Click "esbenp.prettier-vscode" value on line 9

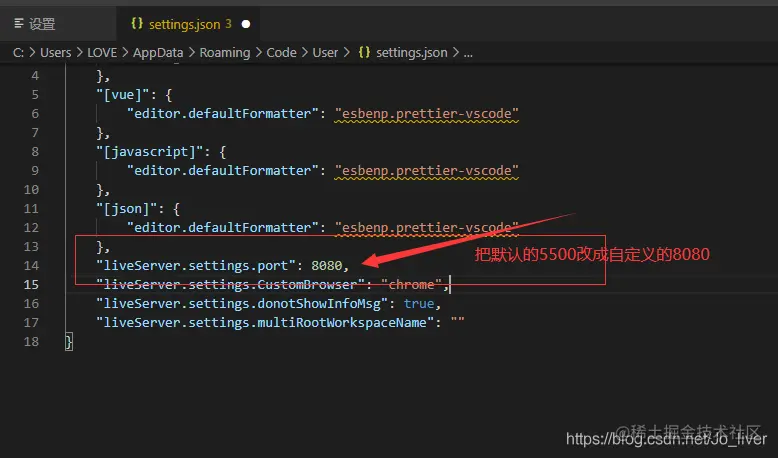(x=427, y=171)
